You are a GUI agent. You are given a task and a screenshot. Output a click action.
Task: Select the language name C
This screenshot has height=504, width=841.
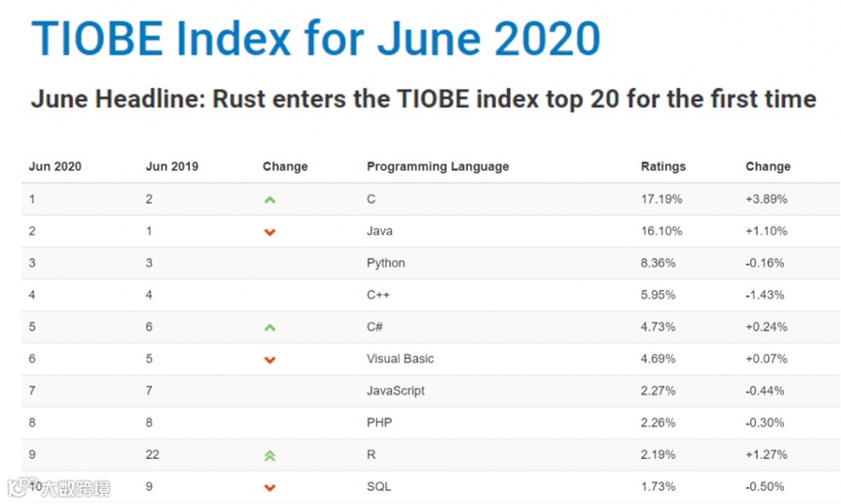[x=371, y=199]
